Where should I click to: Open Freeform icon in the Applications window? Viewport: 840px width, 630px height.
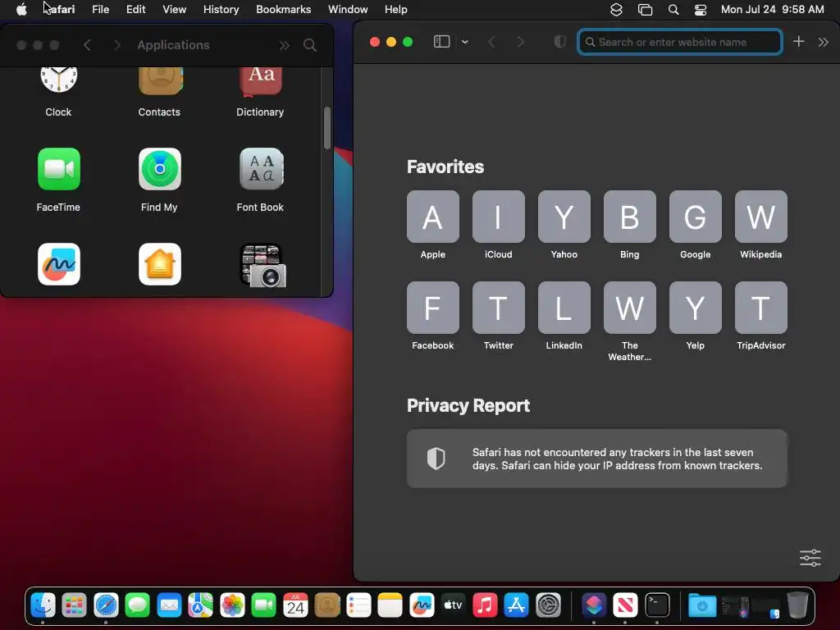click(x=59, y=264)
